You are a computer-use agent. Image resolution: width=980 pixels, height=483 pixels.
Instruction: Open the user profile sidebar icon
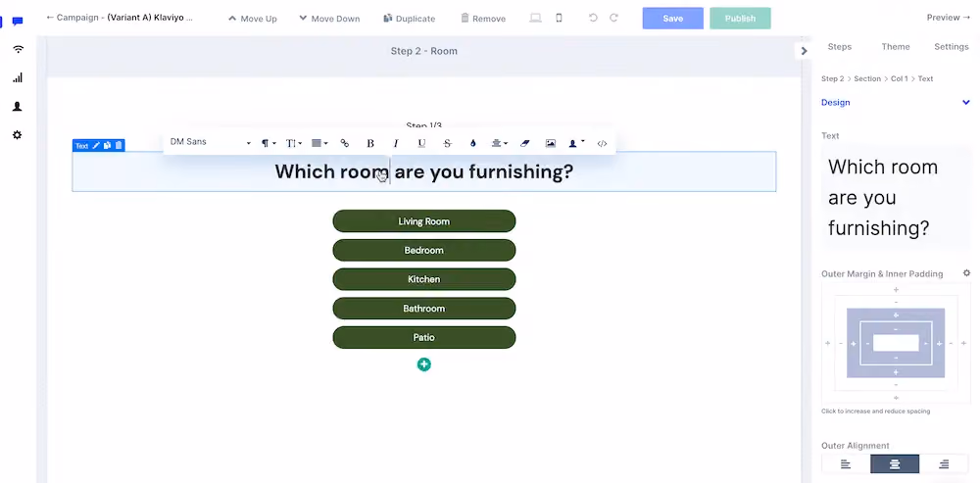point(18,106)
